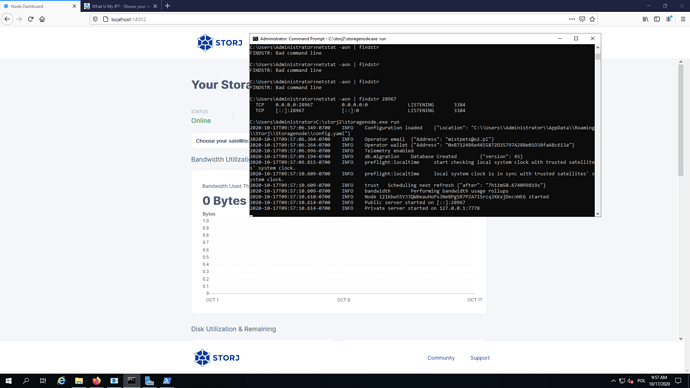
Task: Open Command Prompt system menu icon
Action: 255,39
